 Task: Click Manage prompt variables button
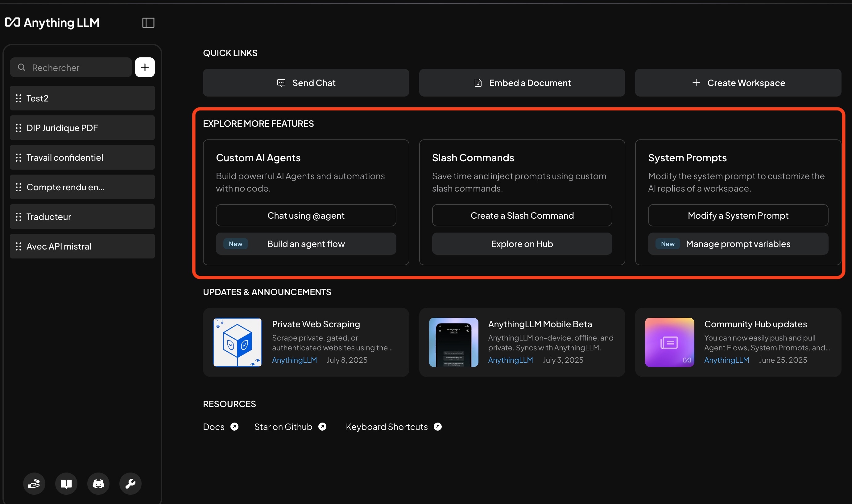[x=738, y=244]
